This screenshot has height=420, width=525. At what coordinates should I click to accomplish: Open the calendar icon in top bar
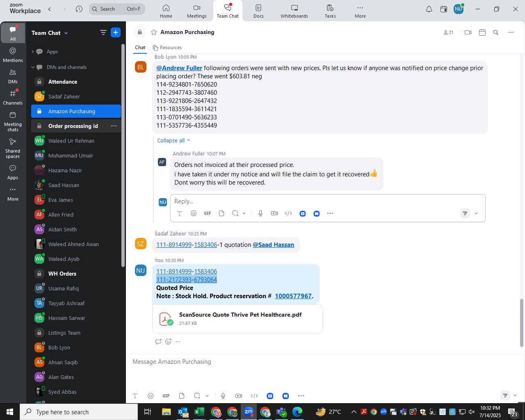tap(444, 9)
